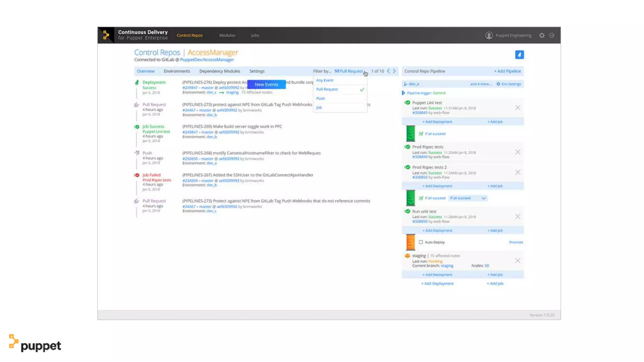Toggle first 'If all succeed' checkbox
644x362 pixels.
[x=421, y=134]
